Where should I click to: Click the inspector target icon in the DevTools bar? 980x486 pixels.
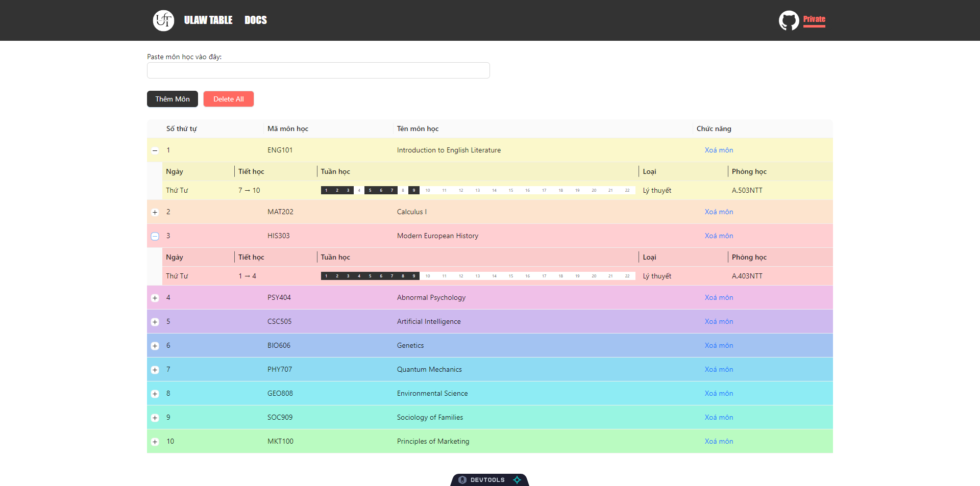point(517,480)
